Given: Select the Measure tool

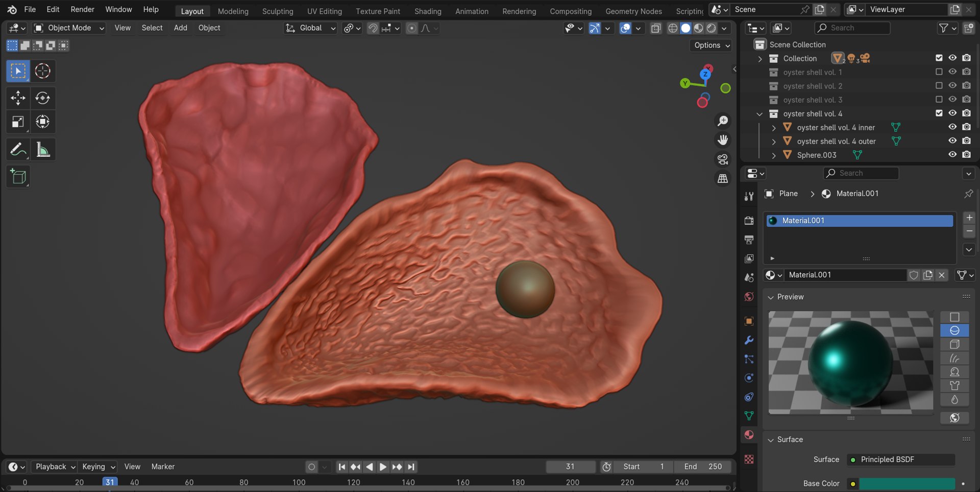Looking at the screenshot, I should pos(43,150).
